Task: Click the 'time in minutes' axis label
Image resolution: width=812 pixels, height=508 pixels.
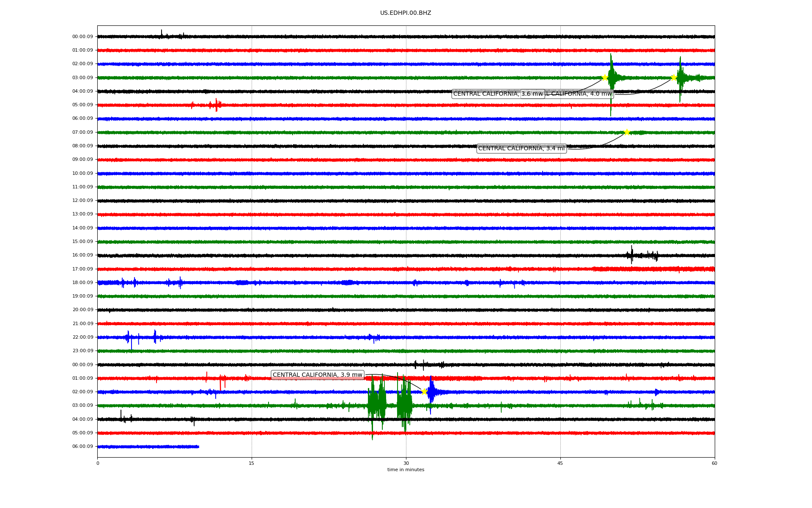Action: click(405, 470)
